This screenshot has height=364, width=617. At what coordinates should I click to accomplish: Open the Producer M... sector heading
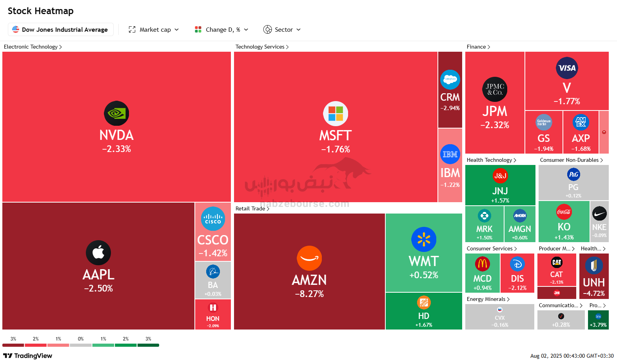tap(557, 248)
